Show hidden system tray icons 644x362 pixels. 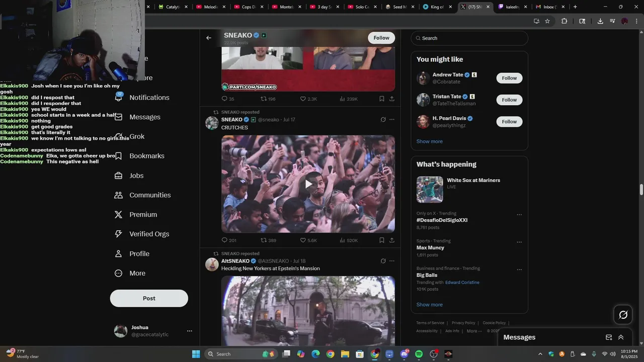pos(540,354)
